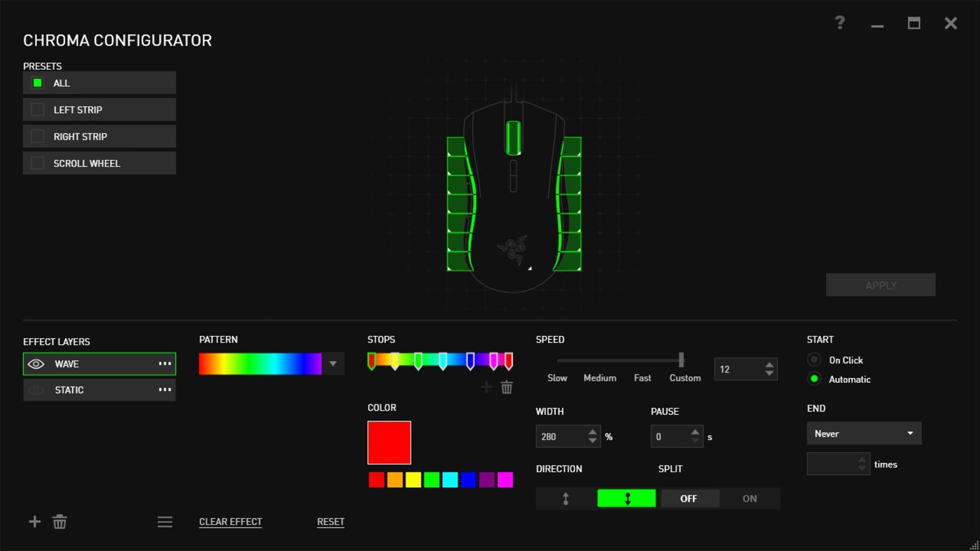Click the LEFT STRIP preset row
This screenshot has height=551, width=980.
click(x=100, y=109)
